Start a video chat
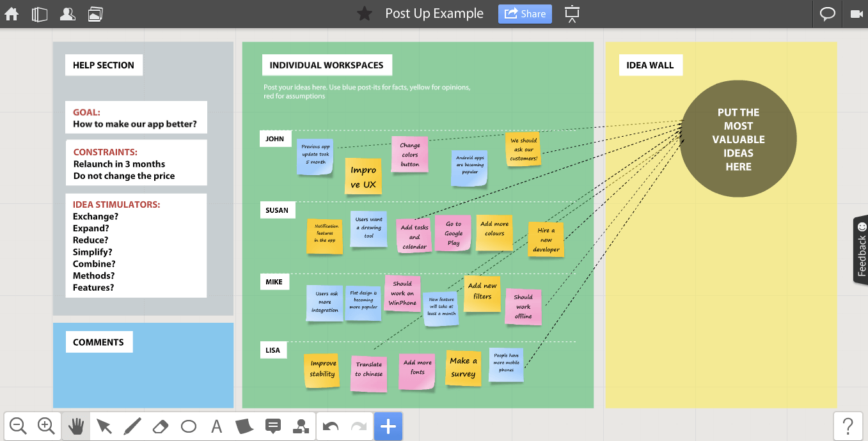This screenshot has width=868, height=441. point(858,13)
